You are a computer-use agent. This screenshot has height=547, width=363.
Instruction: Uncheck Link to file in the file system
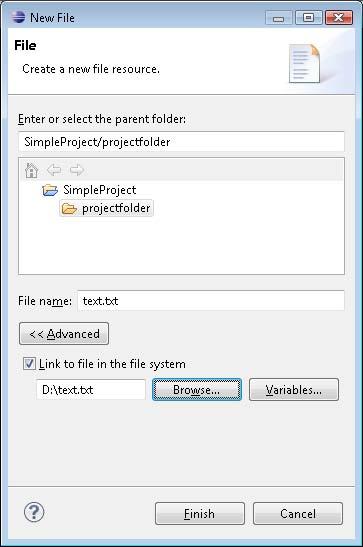(x=29, y=364)
